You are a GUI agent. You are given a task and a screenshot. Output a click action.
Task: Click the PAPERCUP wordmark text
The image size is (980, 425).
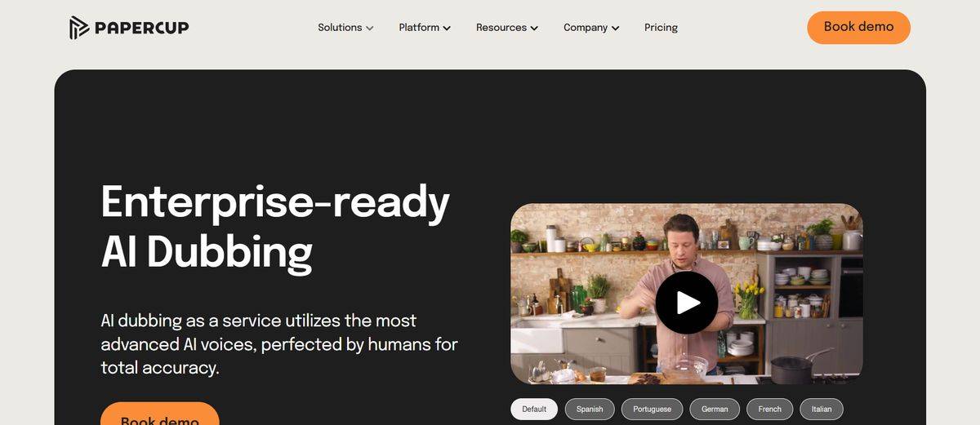[x=141, y=28]
